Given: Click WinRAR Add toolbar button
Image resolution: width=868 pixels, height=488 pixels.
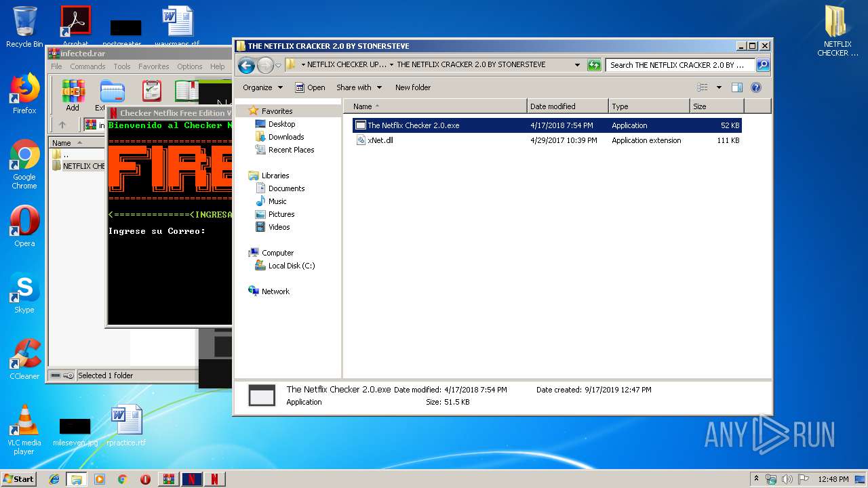Looking at the screenshot, I should (73, 96).
